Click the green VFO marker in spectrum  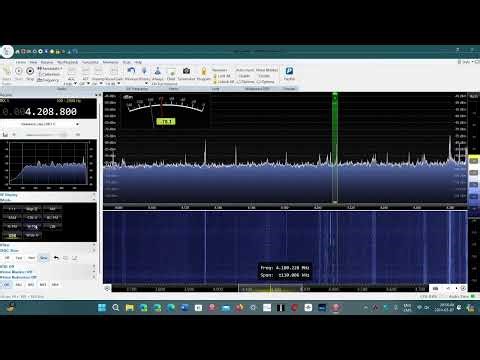(335, 148)
